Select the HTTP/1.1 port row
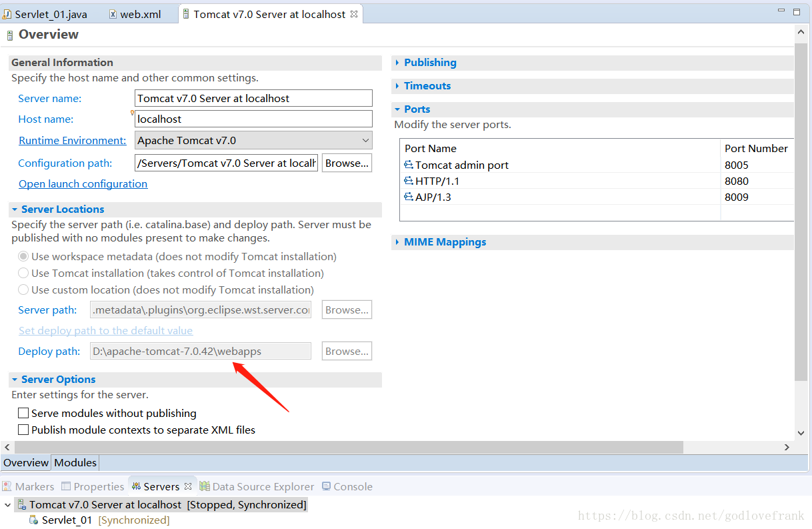The width and height of the screenshot is (812, 529). (x=597, y=181)
